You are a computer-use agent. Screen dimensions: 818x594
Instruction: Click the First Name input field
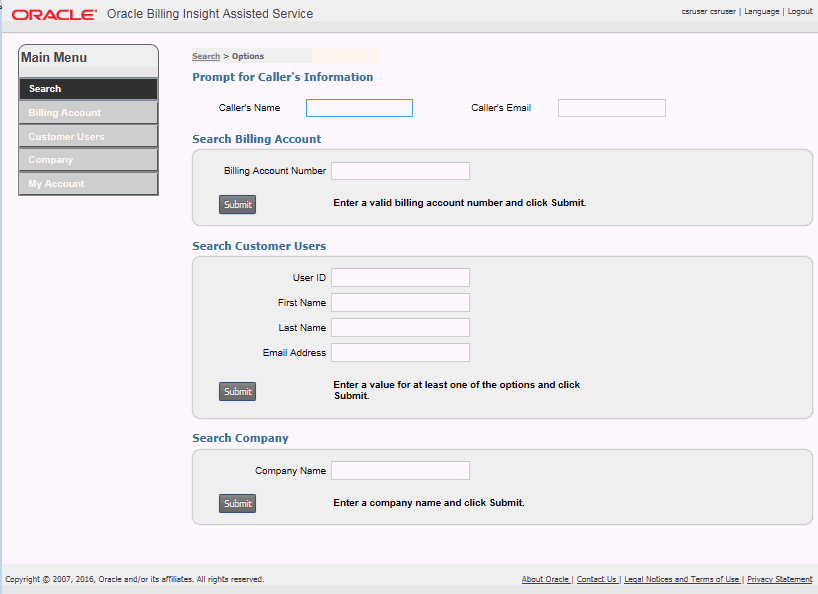point(401,302)
